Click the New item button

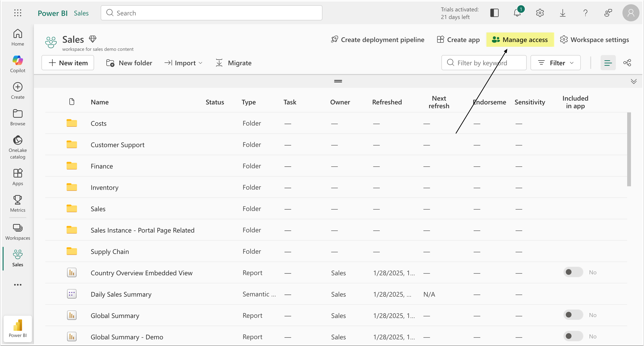click(68, 63)
